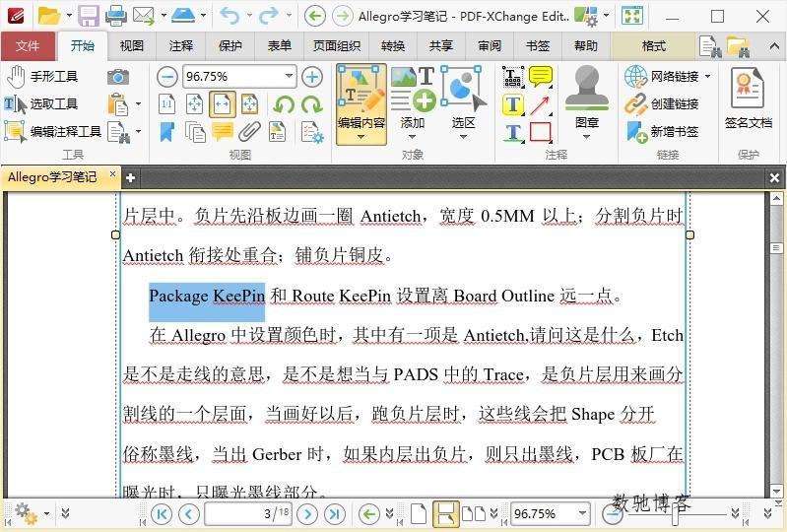Viewport: 787px width, 532px height.
Task: Click the fit page icon
Action: pos(195,104)
